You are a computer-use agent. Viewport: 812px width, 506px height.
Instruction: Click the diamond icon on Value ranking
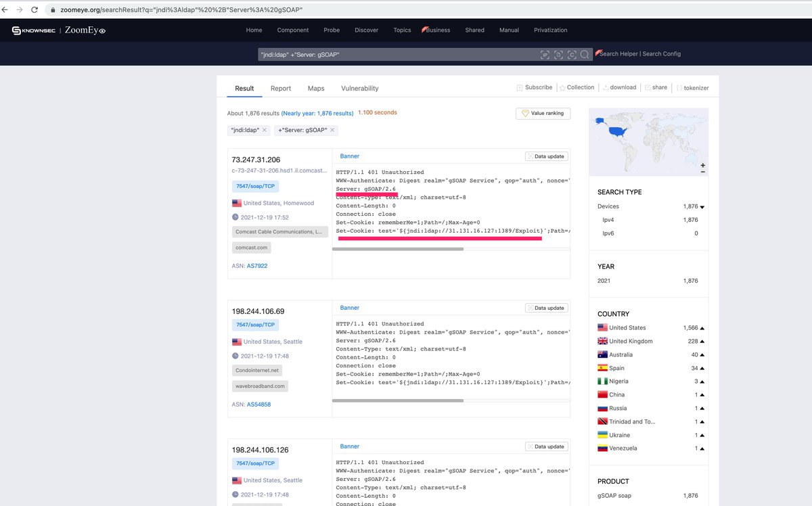click(x=525, y=114)
